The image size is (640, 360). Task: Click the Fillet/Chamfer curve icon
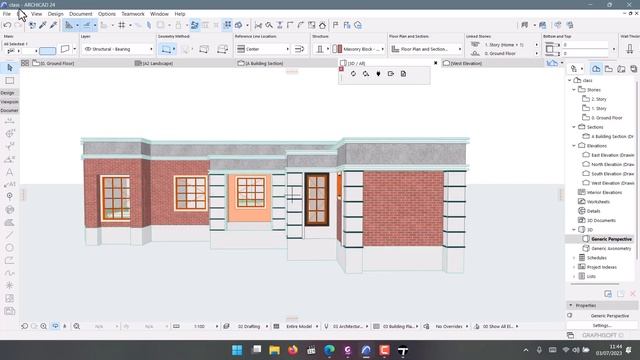tap(301, 25)
